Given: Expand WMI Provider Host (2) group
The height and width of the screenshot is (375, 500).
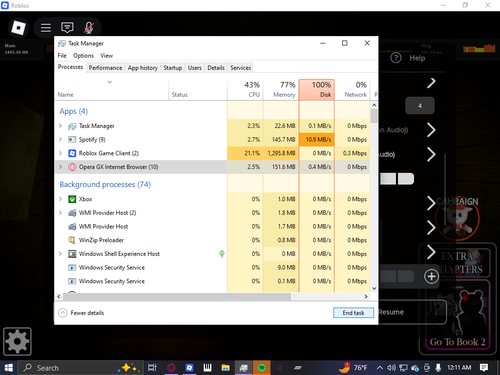Looking at the screenshot, I should [60, 213].
